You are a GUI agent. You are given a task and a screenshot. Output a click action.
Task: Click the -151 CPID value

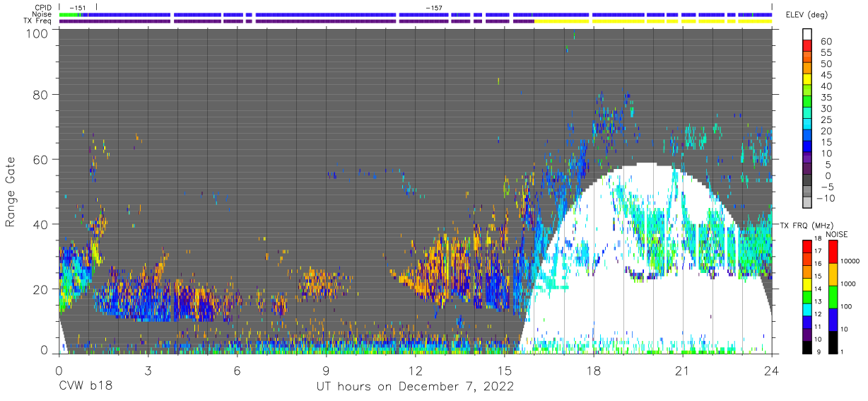(x=78, y=8)
